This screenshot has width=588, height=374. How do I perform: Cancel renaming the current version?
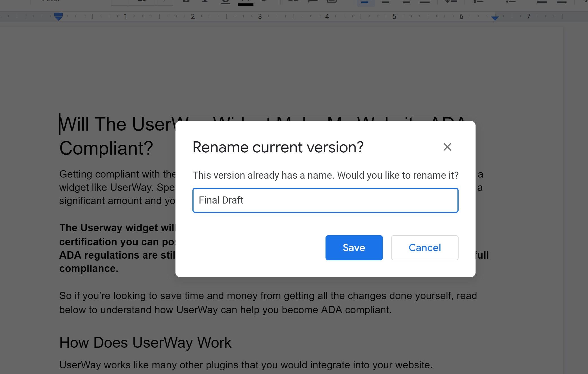424,248
